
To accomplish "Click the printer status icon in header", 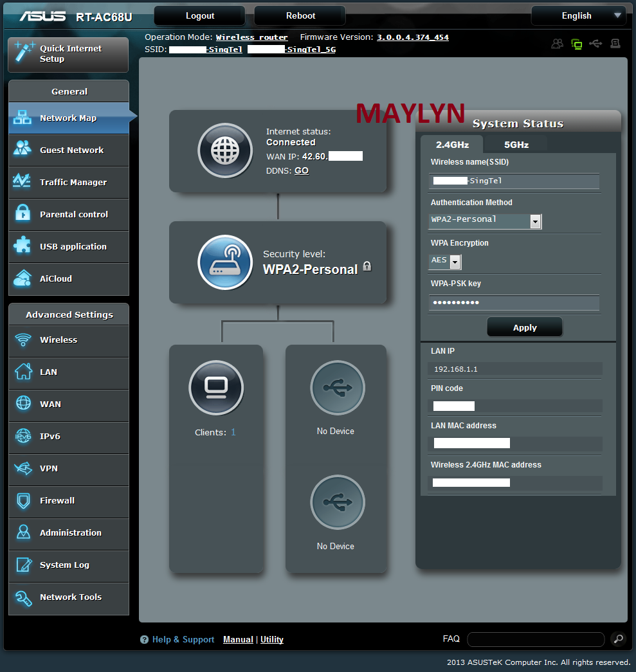I will tap(615, 44).
